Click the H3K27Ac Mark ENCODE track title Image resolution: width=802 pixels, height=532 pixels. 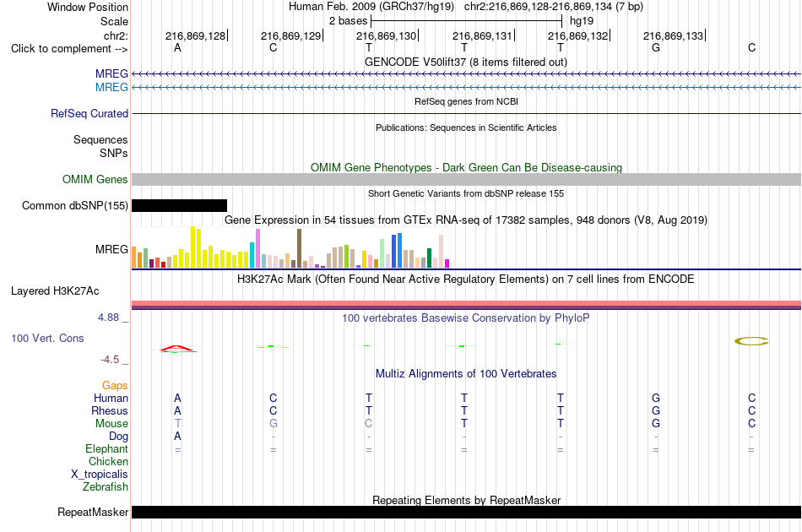pos(466,279)
